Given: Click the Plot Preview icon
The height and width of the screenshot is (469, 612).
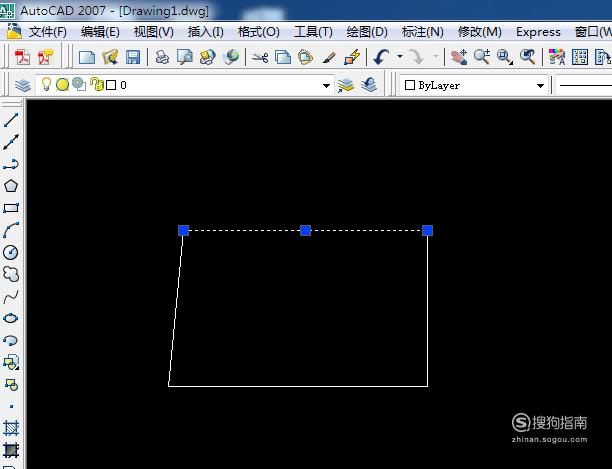Looking at the screenshot, I should (185, 57).
